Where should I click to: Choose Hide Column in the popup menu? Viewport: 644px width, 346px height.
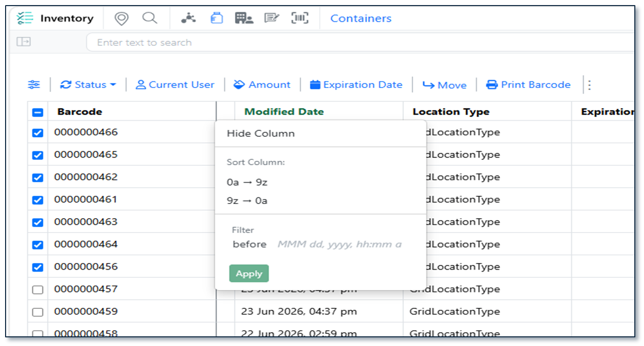tap(261, 134)
